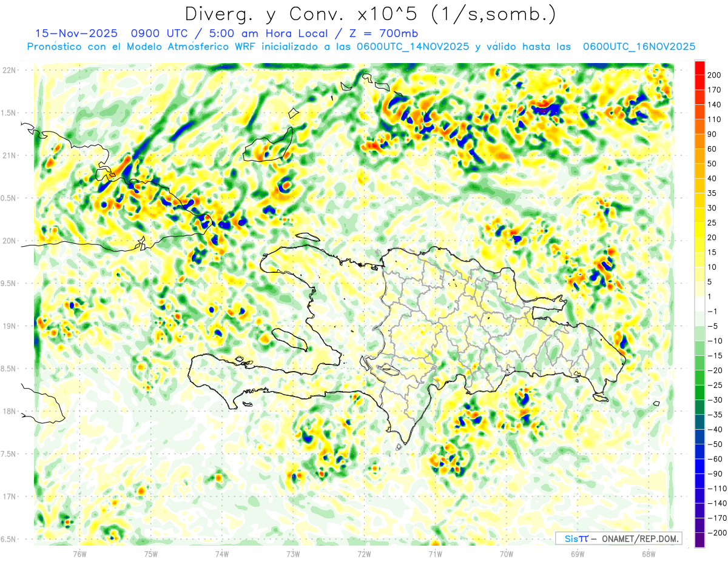728x562 pixels.
Task: Click the positive '200' colorbar value
Action: pos(714,75)
